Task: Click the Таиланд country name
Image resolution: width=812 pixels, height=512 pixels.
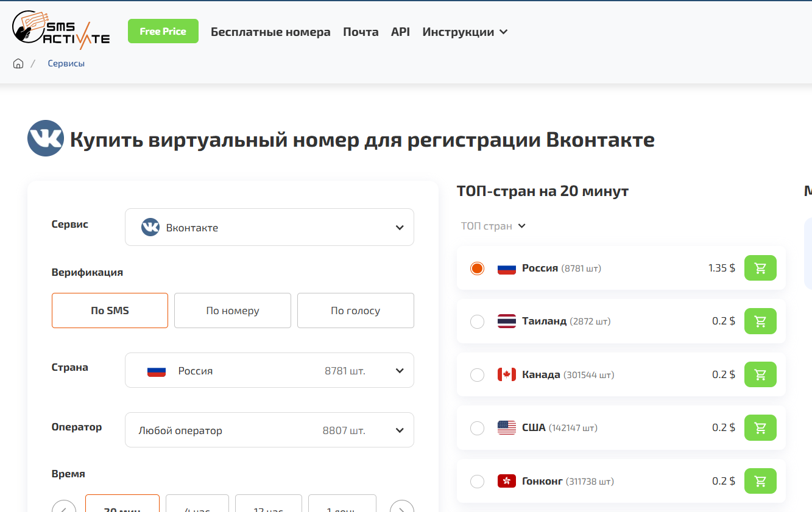Action: coord(544,321)
